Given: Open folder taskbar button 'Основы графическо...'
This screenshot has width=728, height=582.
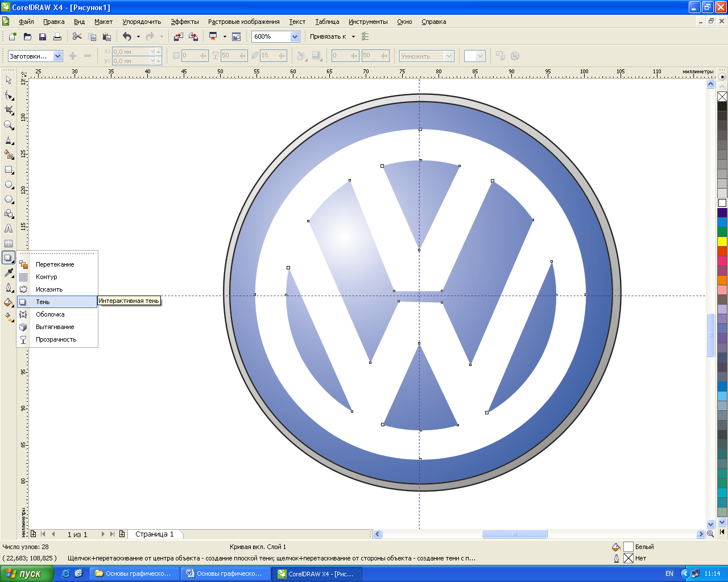Looking at the screenshot, I should click(x=134, y=573).
